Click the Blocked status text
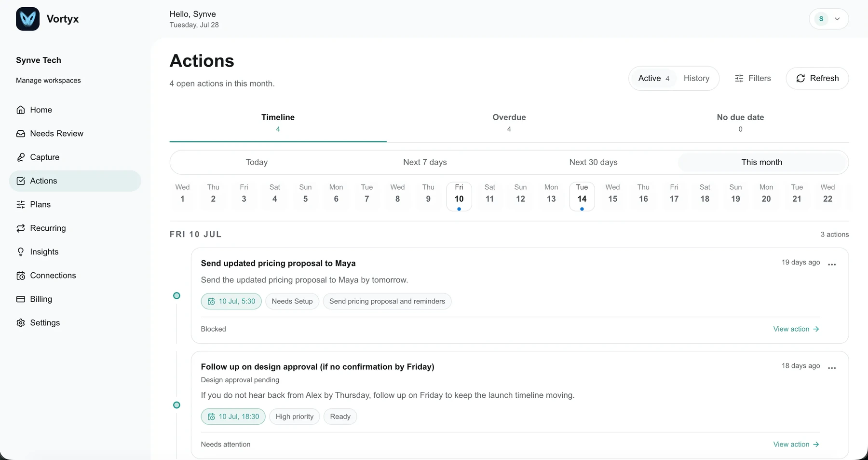This screenshot has height=460, width=868. [214, 329]
